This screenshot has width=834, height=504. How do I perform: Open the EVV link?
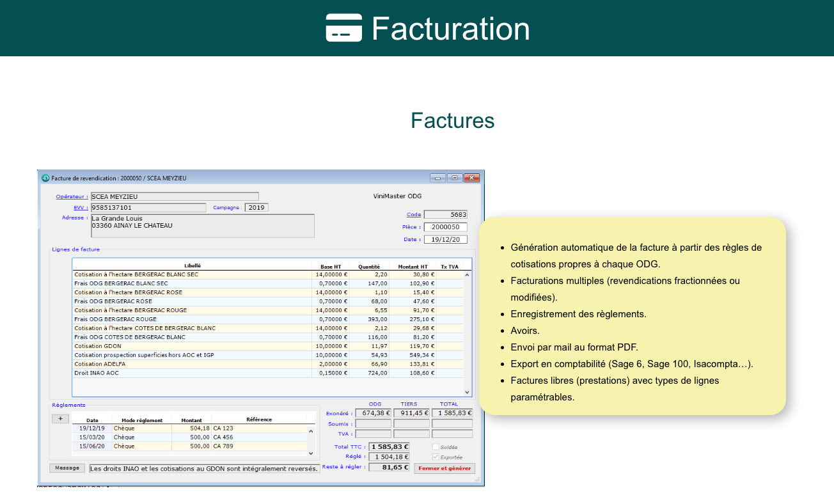pos(80,207)
